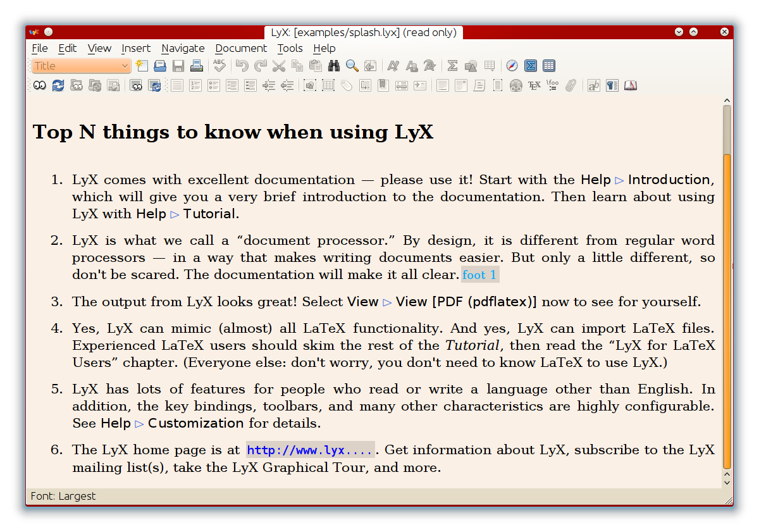Click the orange vertical scrollbar handle
Viewport: 759px width, 532px height.
(x=727, y=310)
